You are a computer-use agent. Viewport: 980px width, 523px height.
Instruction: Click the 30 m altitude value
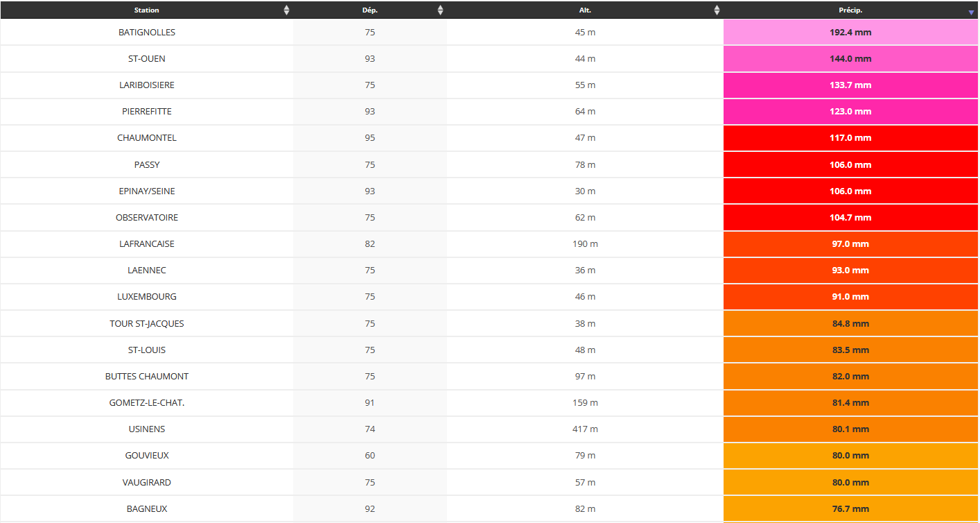(585, 191)
